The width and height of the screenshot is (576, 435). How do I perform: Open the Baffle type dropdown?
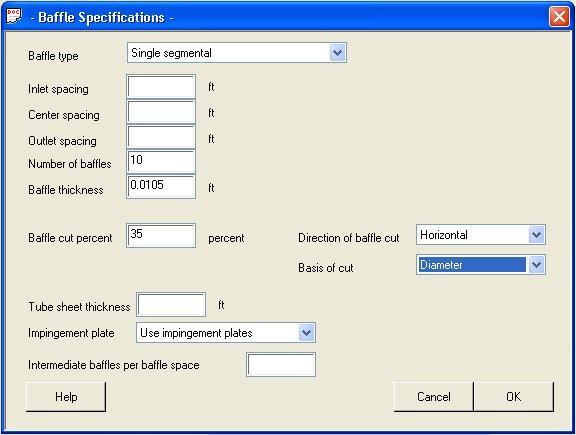(337, 53)
